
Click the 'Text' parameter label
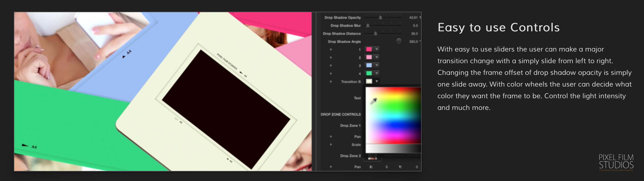(x=357, y=98)
